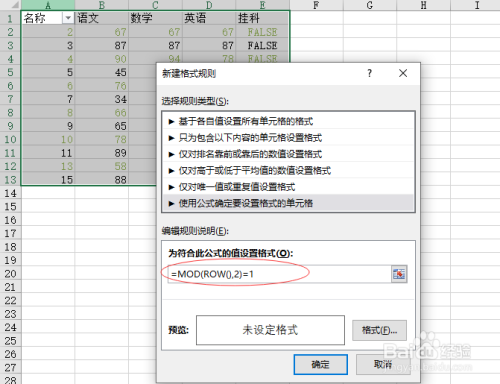Select column F header

pyautogui.click(x=316, y=5)
